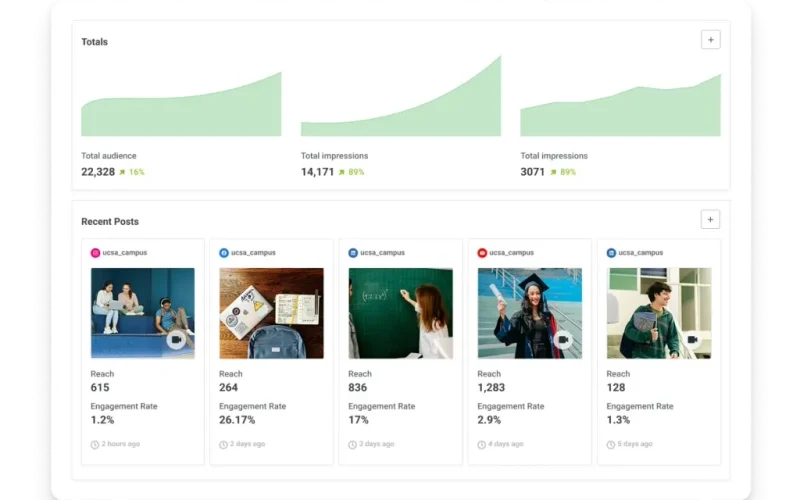Click the 16% audience growth indicator
The image size is (800, 500).
[x=132, y=172]
